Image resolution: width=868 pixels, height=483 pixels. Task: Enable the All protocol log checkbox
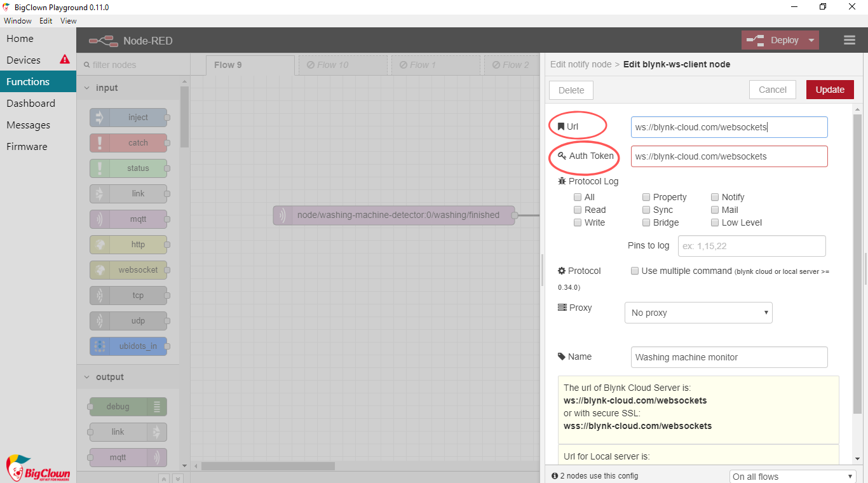pyautogui.click(x=578, y=197)
